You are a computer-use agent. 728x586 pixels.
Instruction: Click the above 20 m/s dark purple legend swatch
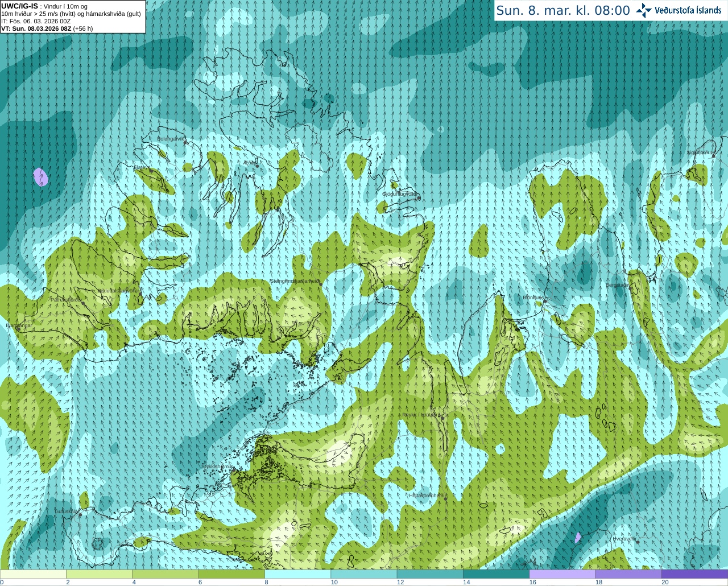pos(694,574)
